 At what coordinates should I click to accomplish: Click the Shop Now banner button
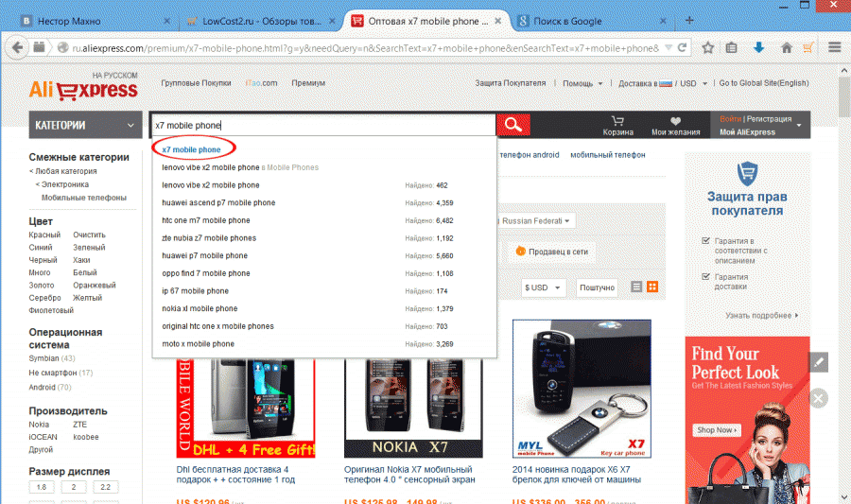[717, 430]
